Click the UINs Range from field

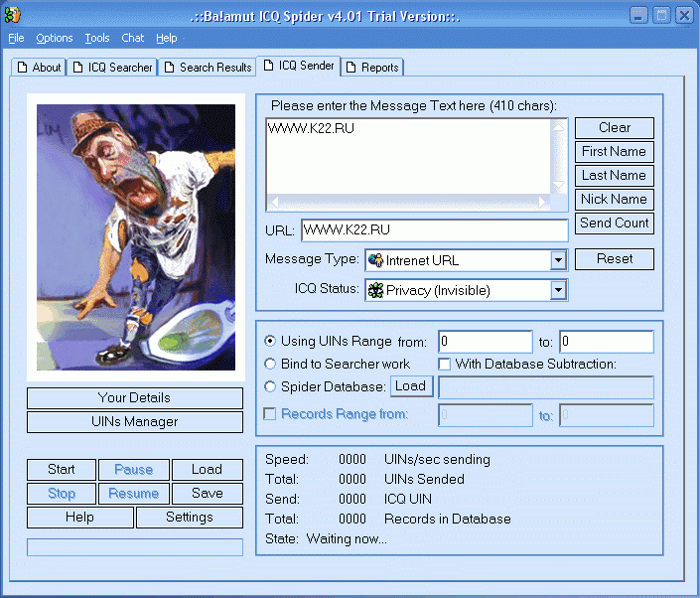486,342
